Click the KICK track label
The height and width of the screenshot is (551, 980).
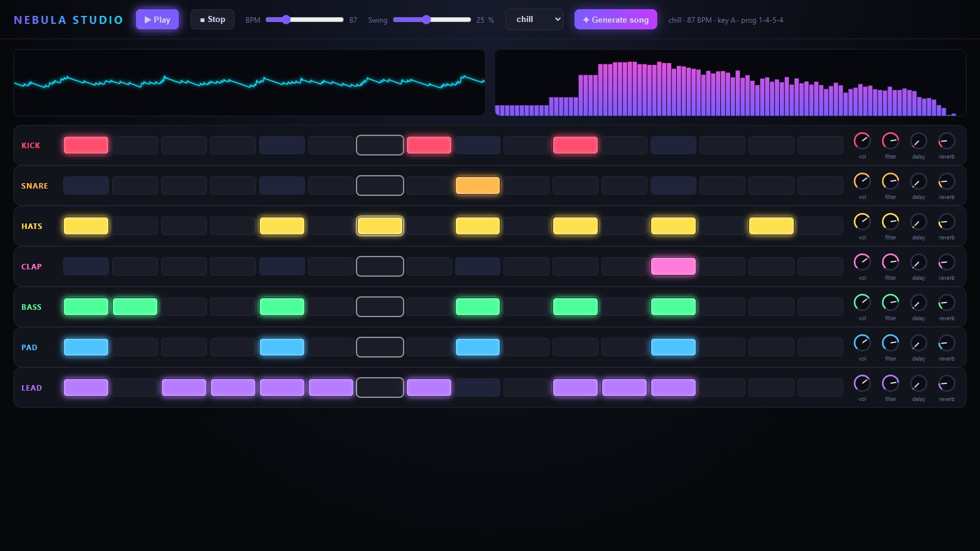[x=31, y=145]
